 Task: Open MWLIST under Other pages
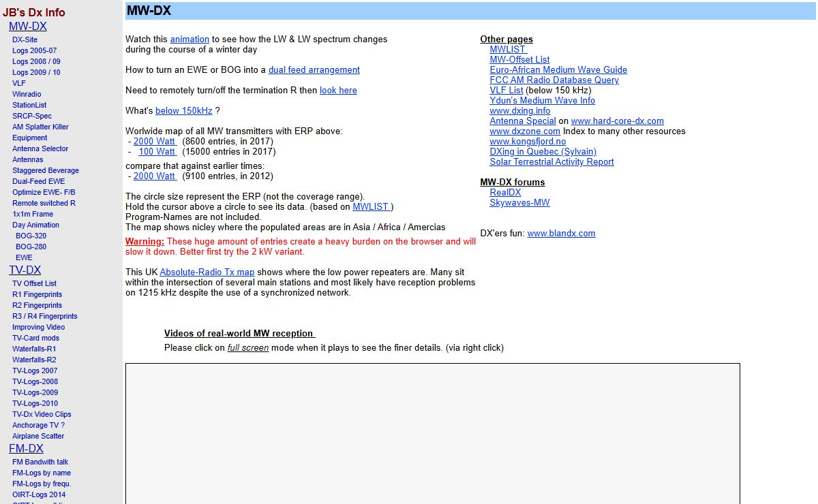coord(509,50)
